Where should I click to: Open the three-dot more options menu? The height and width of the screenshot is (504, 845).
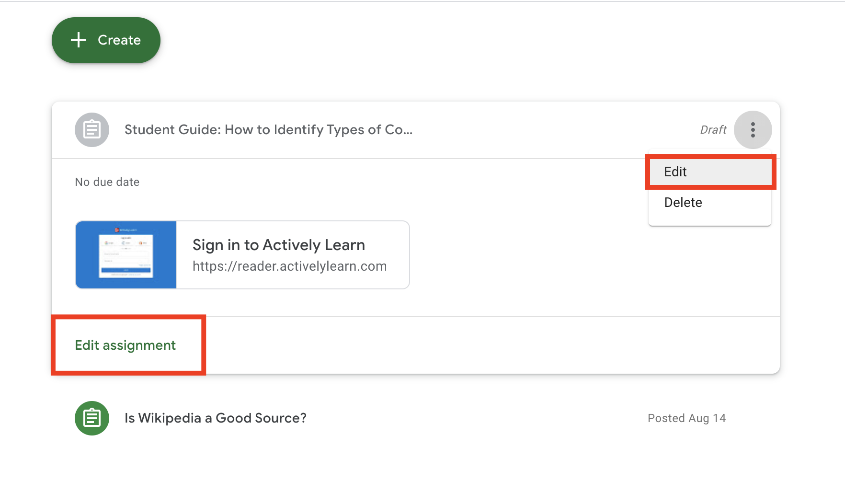(753, 130)
